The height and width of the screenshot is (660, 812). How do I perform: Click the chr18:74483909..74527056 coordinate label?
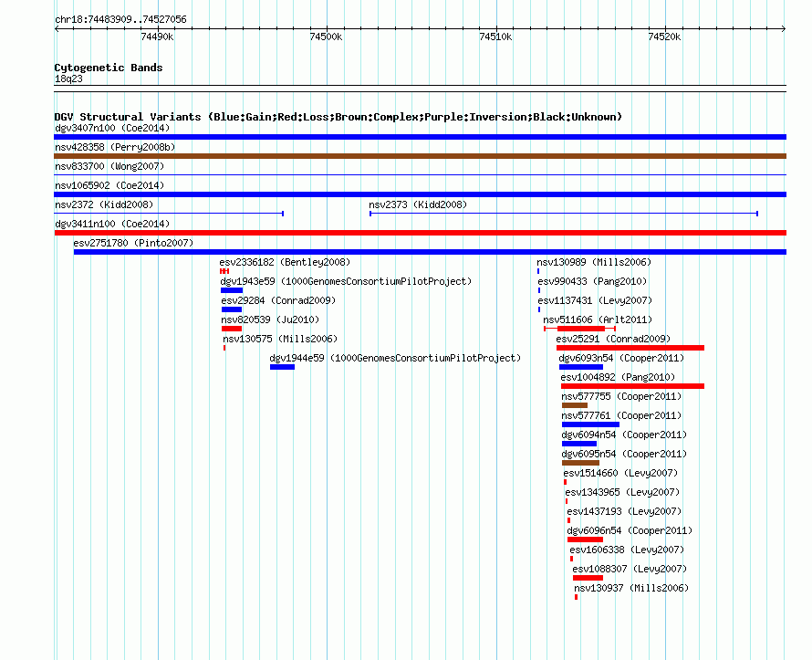120,19
